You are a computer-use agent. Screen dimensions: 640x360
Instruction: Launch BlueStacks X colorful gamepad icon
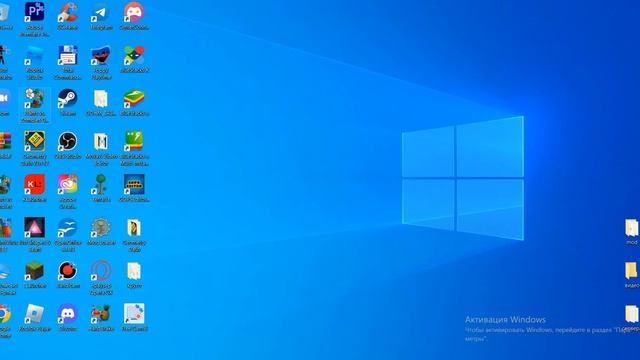coord(134,56)
